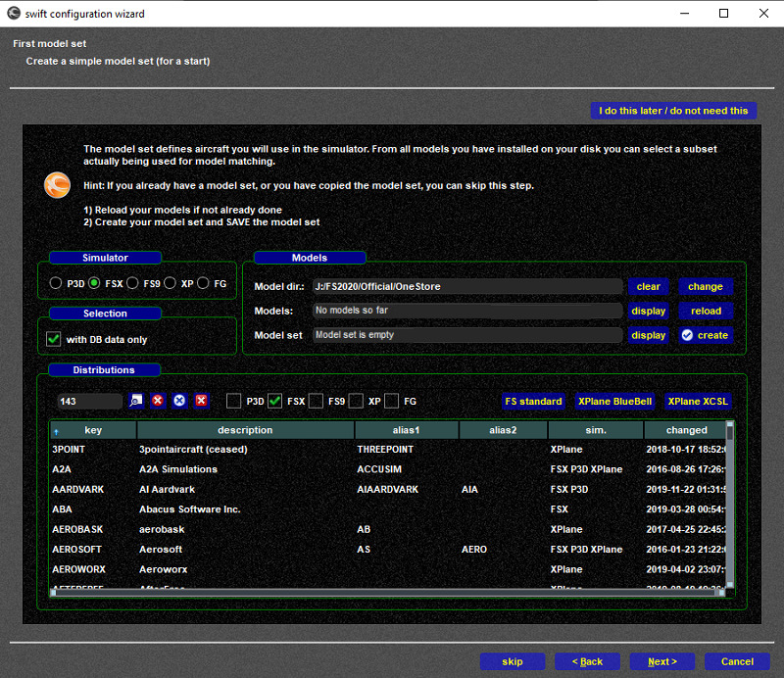This screenshot has height=678, width=784.
Task: Uncheck the 'with DB data only' checkbox
Action: pos(54,338)
